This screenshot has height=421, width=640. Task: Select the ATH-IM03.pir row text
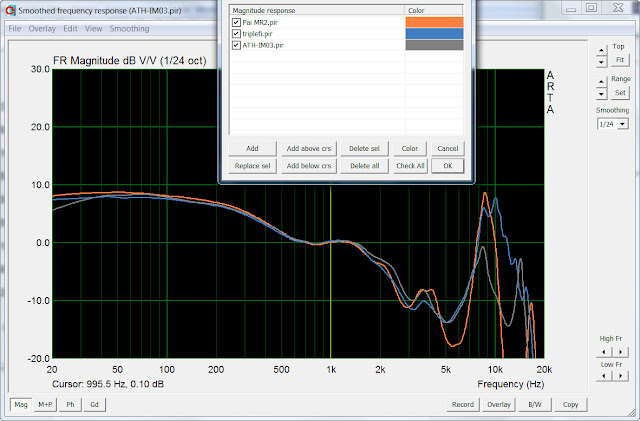pyautogui.click(x=263, y=45)
